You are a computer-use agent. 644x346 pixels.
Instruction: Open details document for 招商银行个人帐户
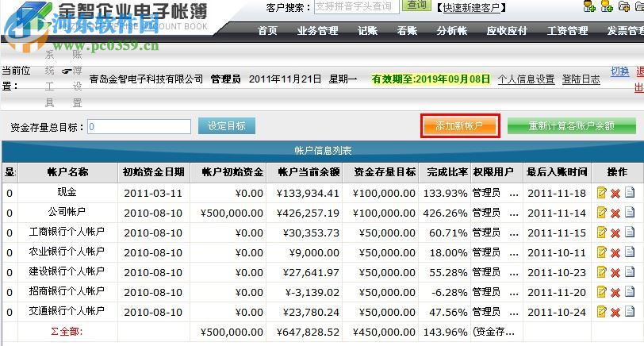pyautogui.click(x=630, y=291)
